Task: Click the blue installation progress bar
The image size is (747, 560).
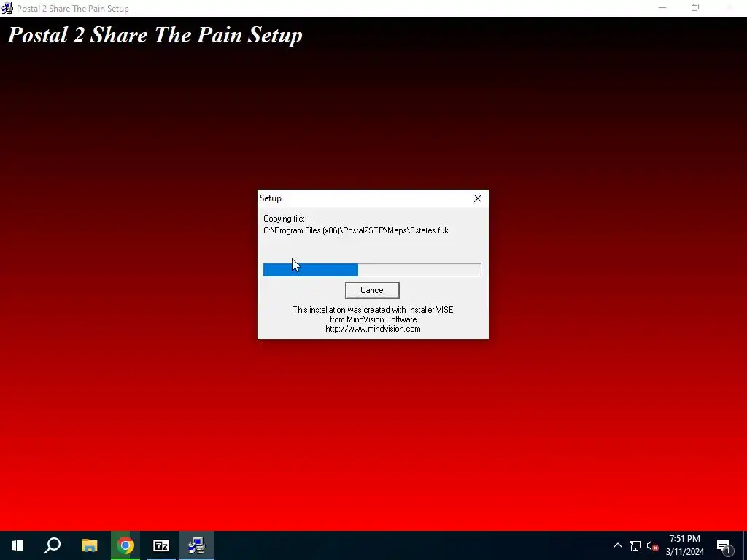Action: click(x=372, y=270)
